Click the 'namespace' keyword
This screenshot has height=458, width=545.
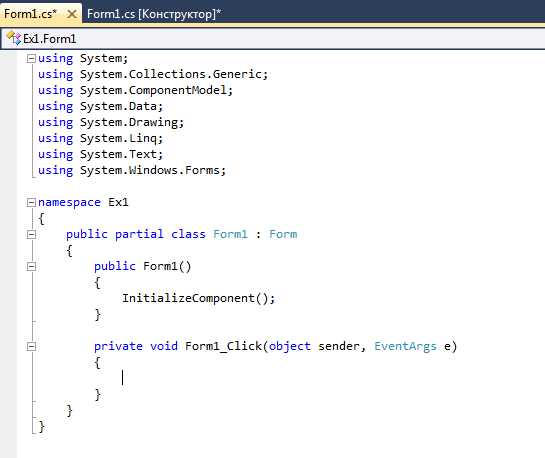click(x=69, y=202)
